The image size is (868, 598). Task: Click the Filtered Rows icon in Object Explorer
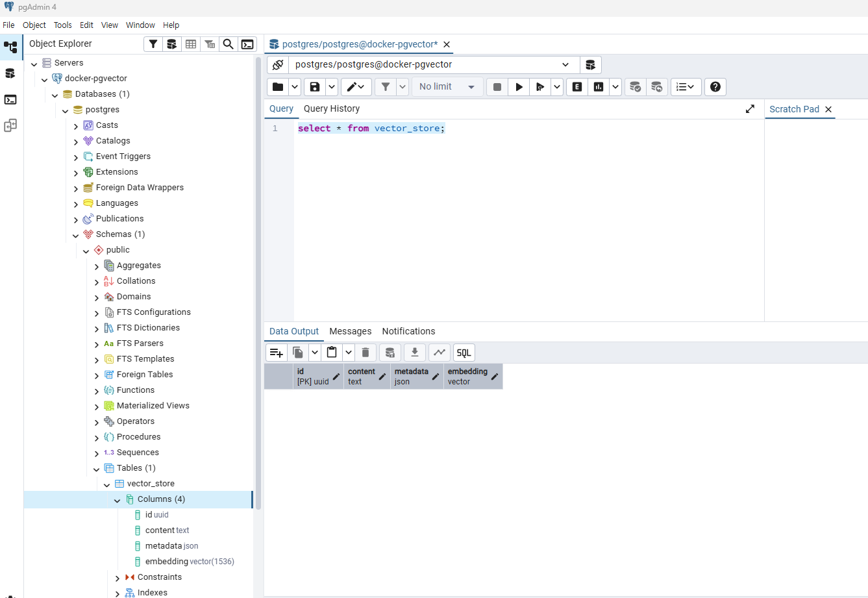coord(210,44)
